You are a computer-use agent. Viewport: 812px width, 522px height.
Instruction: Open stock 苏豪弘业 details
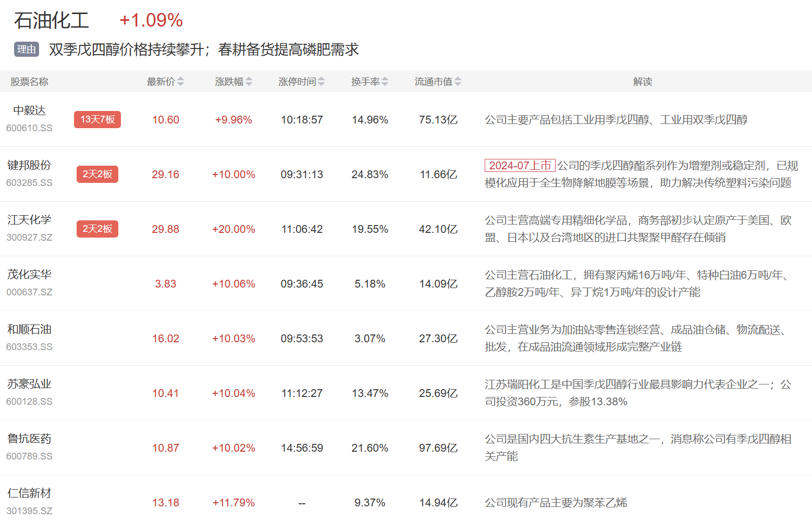point(29,384)
